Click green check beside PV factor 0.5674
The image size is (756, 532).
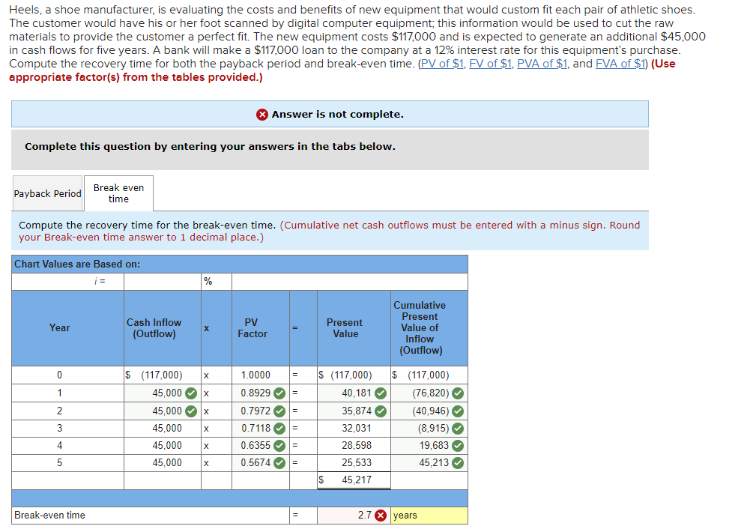[x=279, y=463]
